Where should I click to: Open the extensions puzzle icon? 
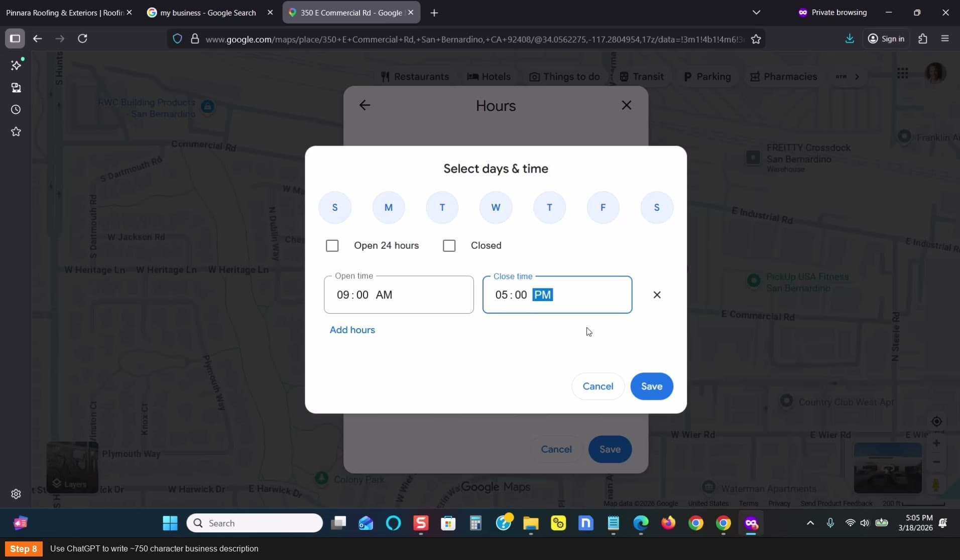(x=923, y=39)
